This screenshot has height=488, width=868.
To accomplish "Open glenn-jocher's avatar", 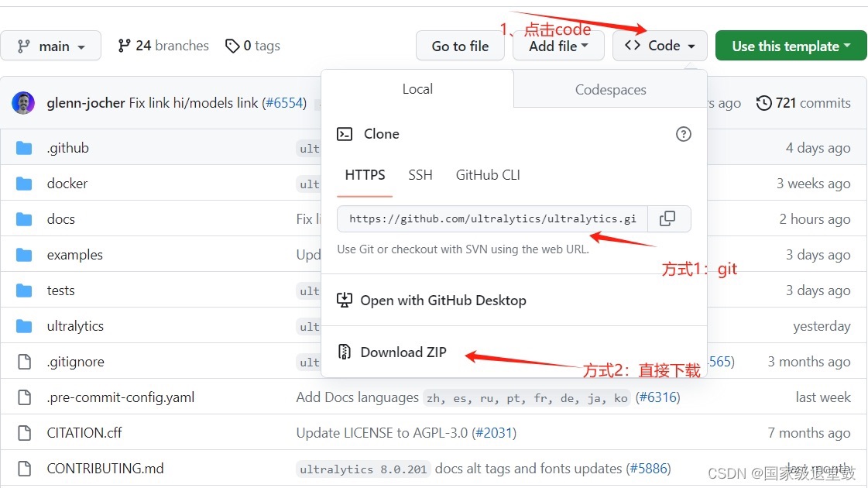I will click(23, 103).
